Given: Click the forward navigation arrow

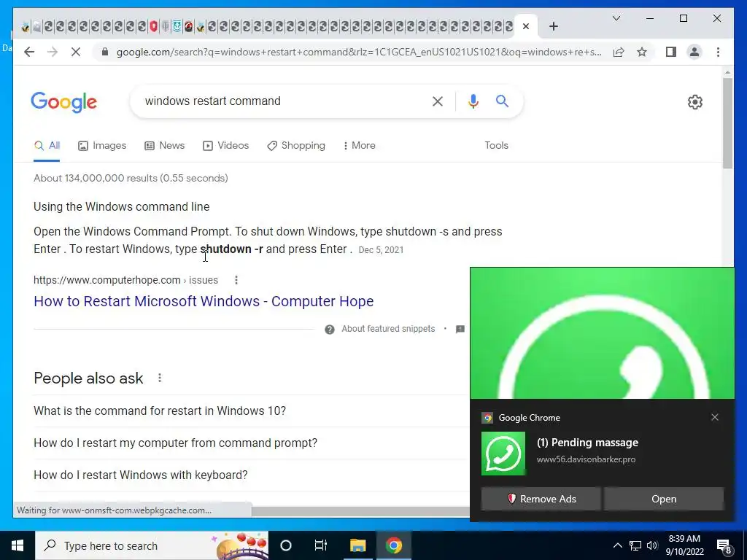Looking at the screenshot, I should pos(53,52).
